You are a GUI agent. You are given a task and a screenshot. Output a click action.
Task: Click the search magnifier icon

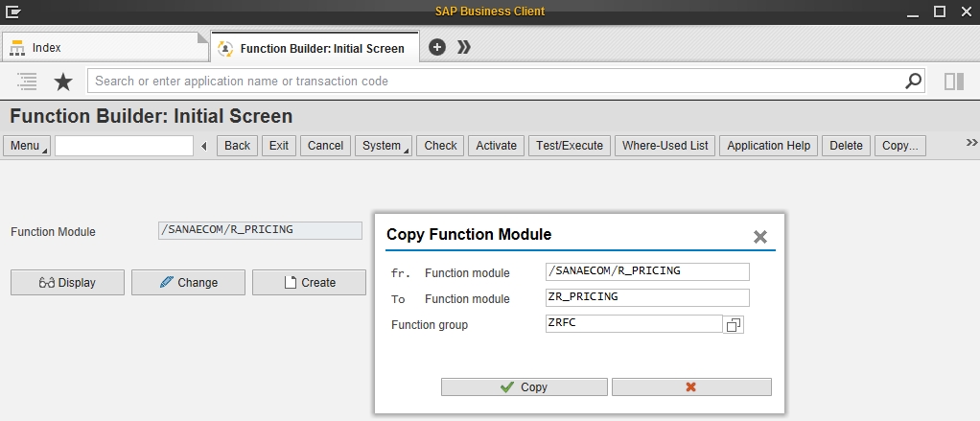[913, 81]
